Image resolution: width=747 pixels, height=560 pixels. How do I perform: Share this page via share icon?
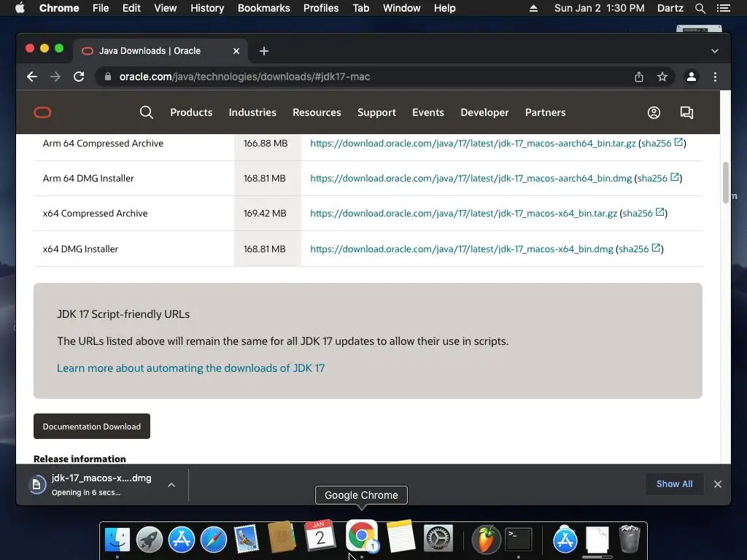(639, 77)
